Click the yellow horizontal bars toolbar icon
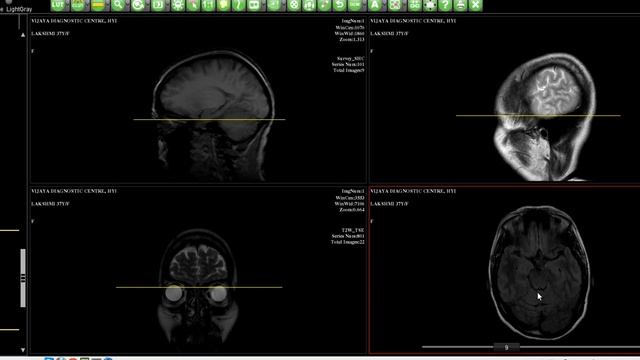This screenshot has height=360, width=640. point(98,5)
